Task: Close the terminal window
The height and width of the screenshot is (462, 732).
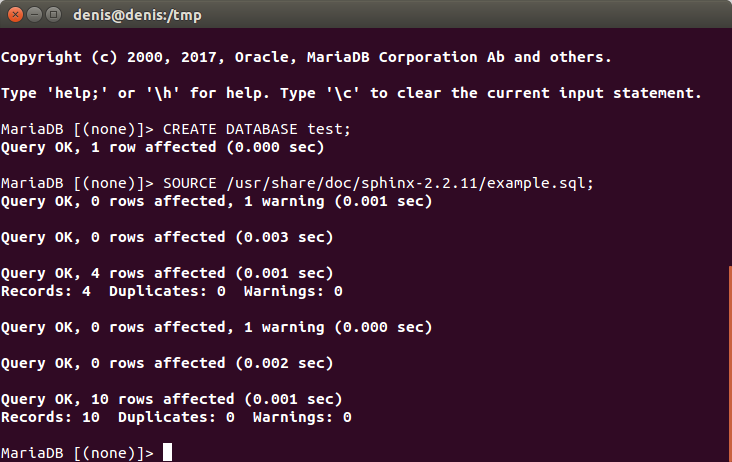Action: (15, 15)
